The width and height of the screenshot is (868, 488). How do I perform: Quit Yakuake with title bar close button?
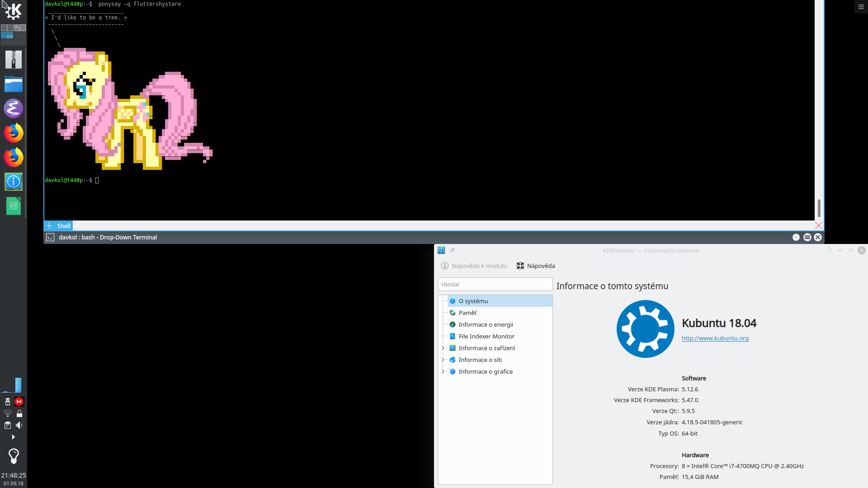pyautogui.click(x=818, y=237)
